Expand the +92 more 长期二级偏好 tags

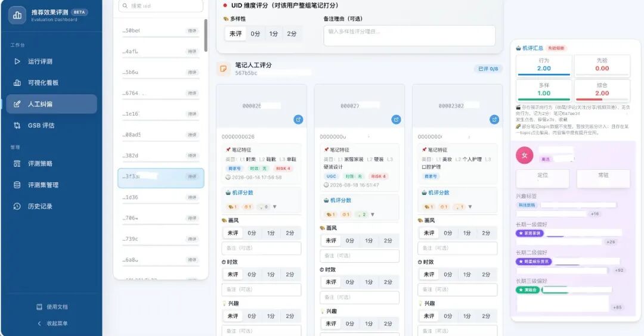point(619,270)
